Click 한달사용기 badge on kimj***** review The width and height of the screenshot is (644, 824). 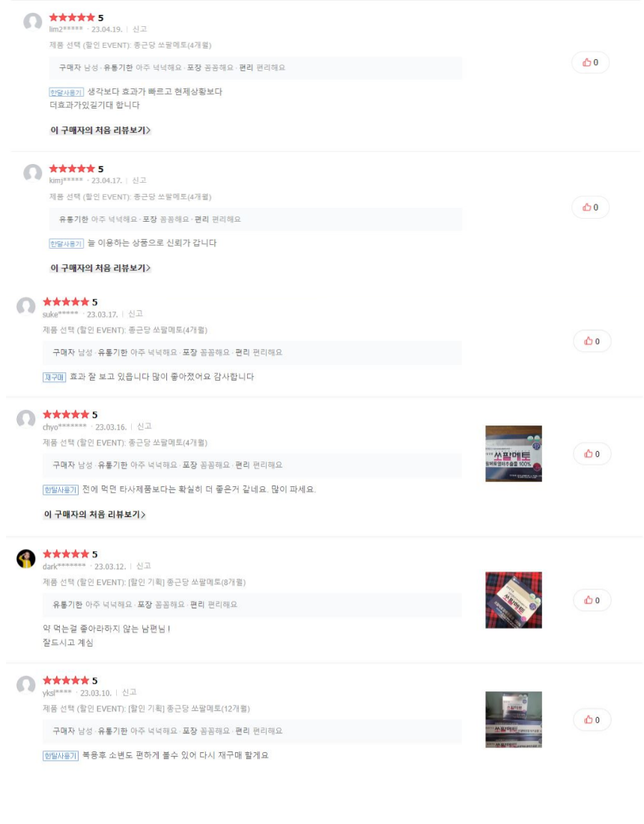[66, 244]
